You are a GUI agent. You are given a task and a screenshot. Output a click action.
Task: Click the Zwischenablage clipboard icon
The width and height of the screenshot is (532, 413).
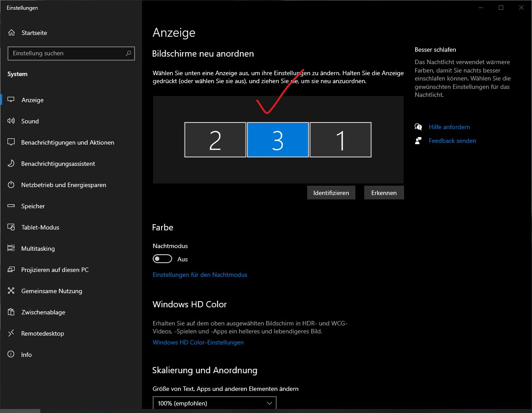pos(11,312)
